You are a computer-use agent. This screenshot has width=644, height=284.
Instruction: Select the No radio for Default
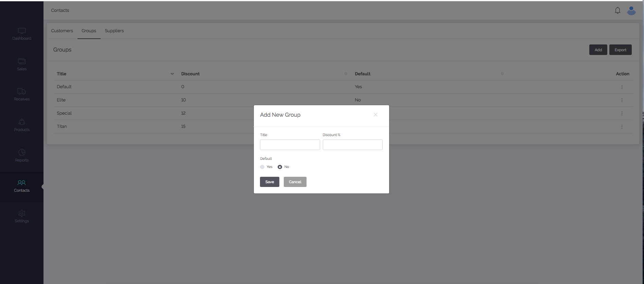[x=280, y=167]
